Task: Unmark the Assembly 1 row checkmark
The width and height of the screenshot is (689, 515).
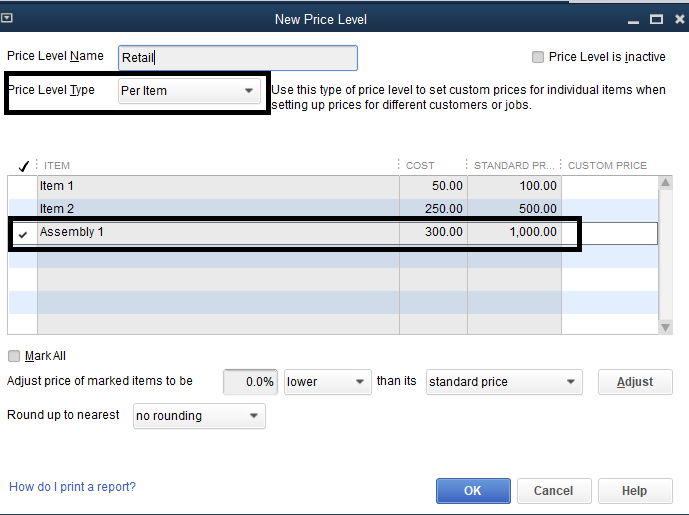Action: point(23,234)
